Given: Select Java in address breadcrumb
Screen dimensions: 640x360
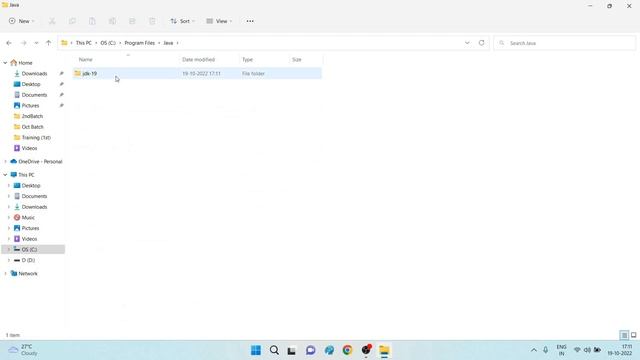Looking at the screenshot, I should pyautogui.click(x=168, y=43).
